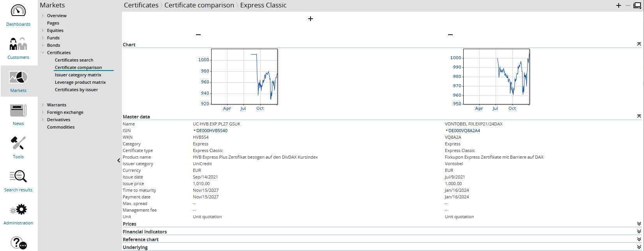Remove the Vontobel certificate with minus

(450, 35)
